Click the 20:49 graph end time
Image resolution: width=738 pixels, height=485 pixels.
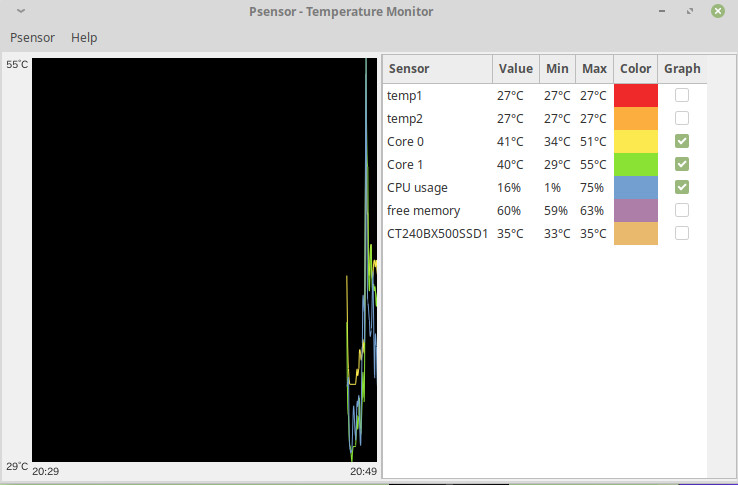[363, 471]
